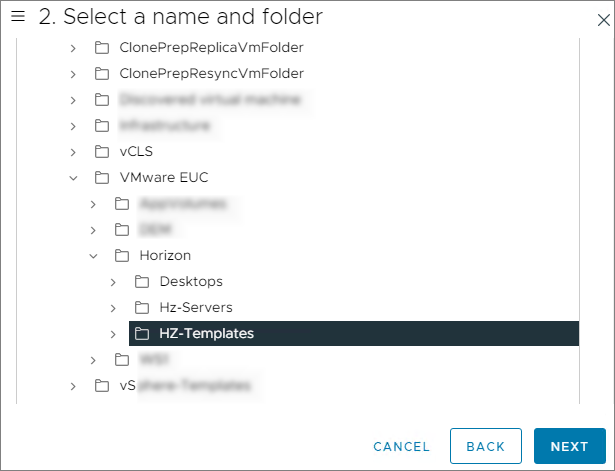Viewport: 615px width, 471px height.
Task: Click the ClonePrepReplicaVmFolder folder icon
Action: coord(101,47)
